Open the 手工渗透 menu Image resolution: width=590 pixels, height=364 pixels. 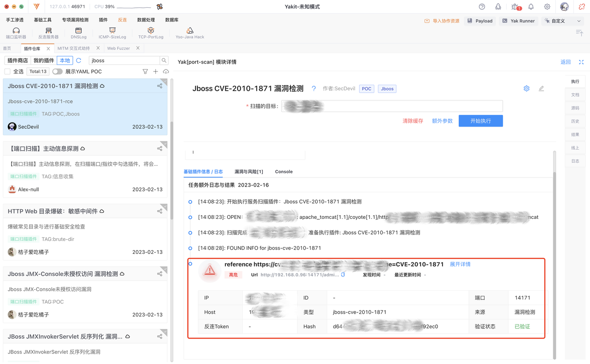[15, 20]
